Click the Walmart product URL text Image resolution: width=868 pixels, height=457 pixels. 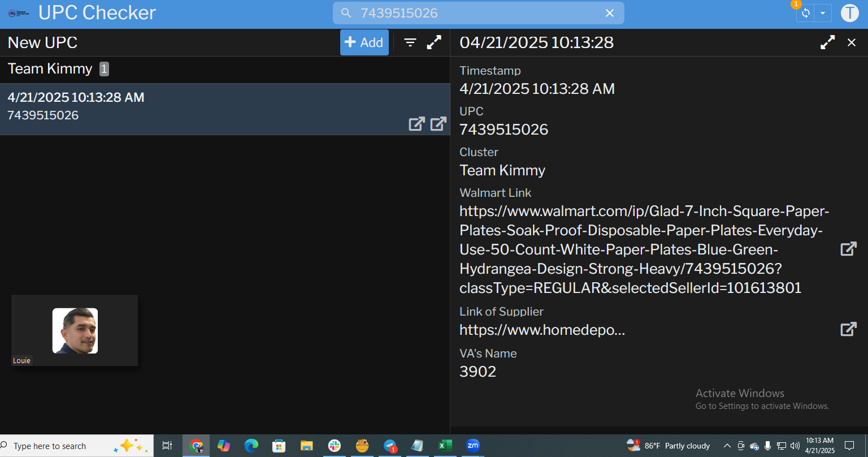[644, 249]
